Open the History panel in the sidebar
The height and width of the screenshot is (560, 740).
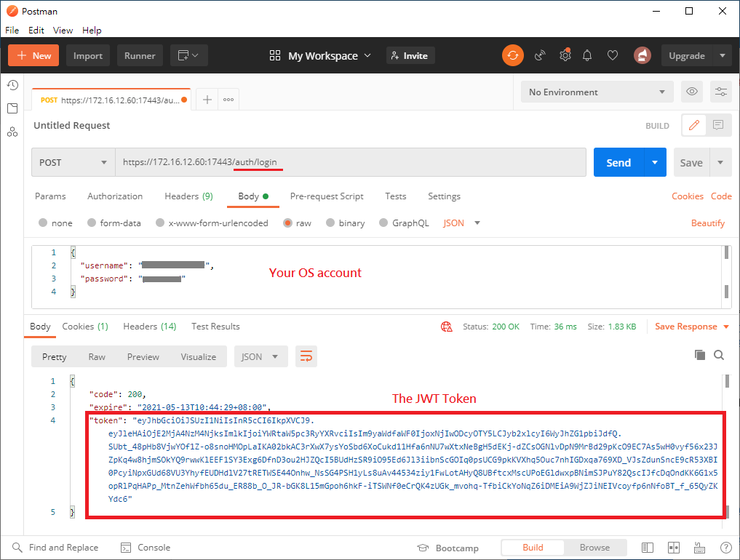point(12,85)
